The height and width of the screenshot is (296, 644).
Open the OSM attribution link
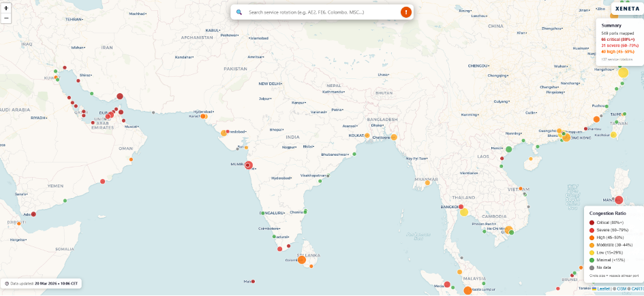[622, 289]
